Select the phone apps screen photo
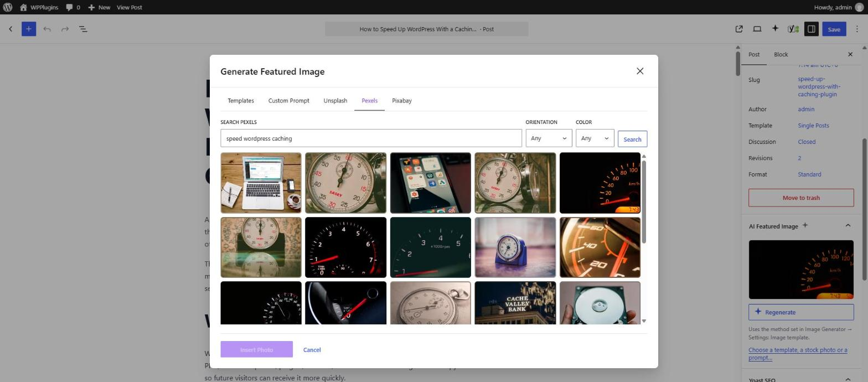 click(430, 183)
